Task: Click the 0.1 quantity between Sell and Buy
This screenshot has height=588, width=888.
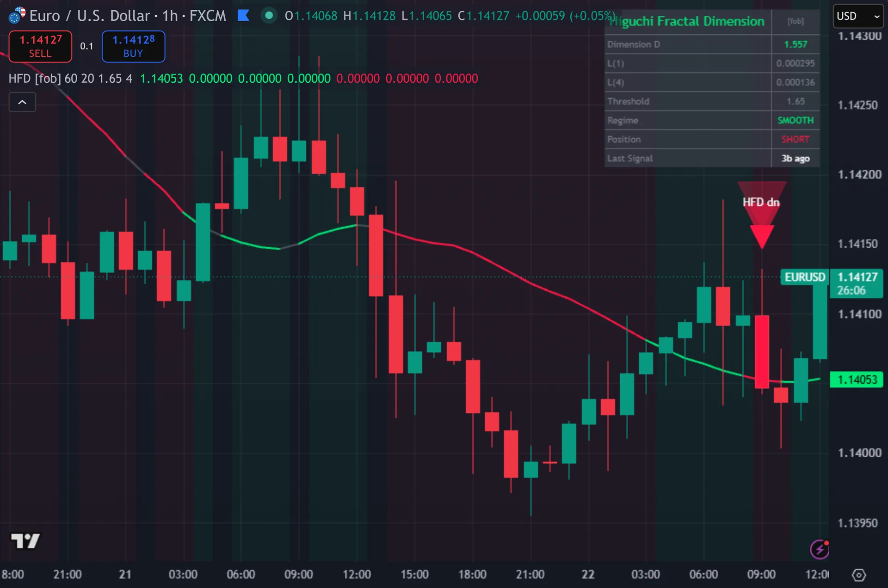Action: [86, 46]
